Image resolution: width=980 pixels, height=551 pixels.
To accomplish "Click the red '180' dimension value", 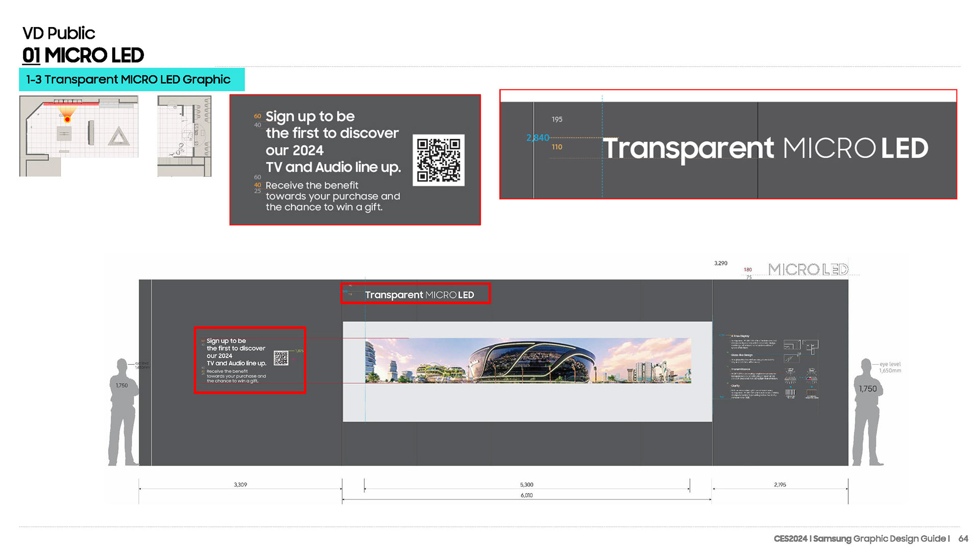I will 748,270.
